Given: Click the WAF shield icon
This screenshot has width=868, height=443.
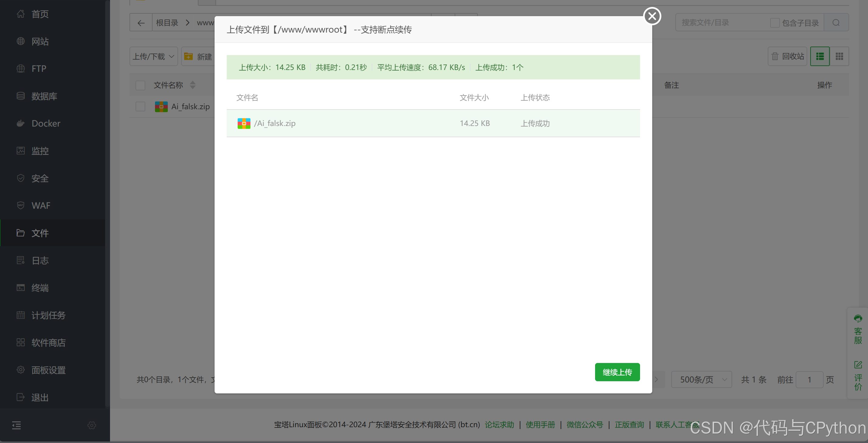Looking at the screenshot, I should (x=21, y=205).
